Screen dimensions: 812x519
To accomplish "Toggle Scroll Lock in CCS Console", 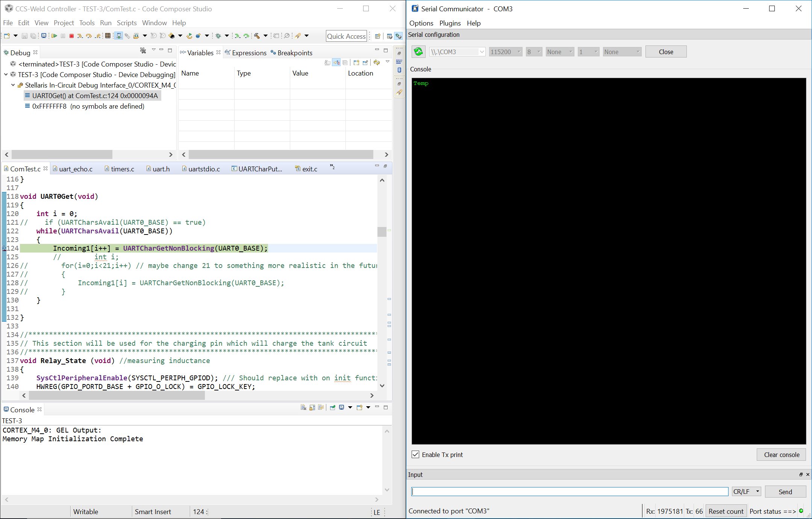I will (312, 407).
